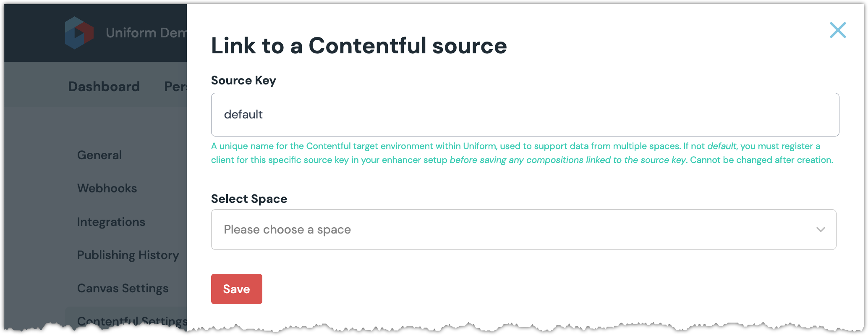Select Integrations in the sidebar
The height and width of the screenshot is (336, 868).
[x=111, y=222]
